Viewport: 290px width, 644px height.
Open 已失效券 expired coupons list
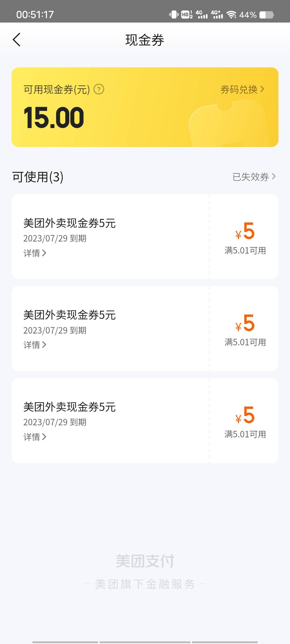coord(254,177)
